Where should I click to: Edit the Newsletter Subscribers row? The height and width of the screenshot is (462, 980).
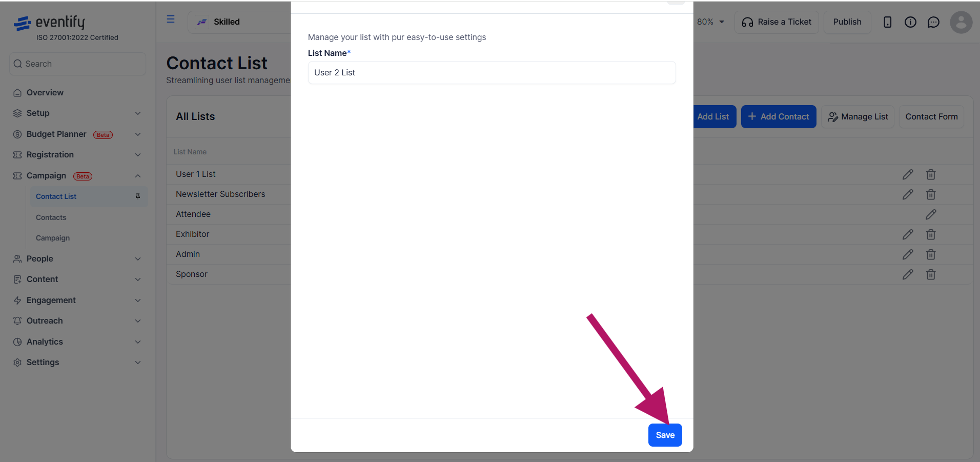coord(908,195)
